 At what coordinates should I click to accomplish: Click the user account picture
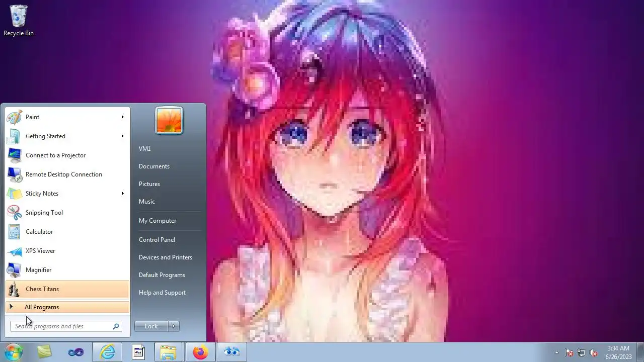169,121
